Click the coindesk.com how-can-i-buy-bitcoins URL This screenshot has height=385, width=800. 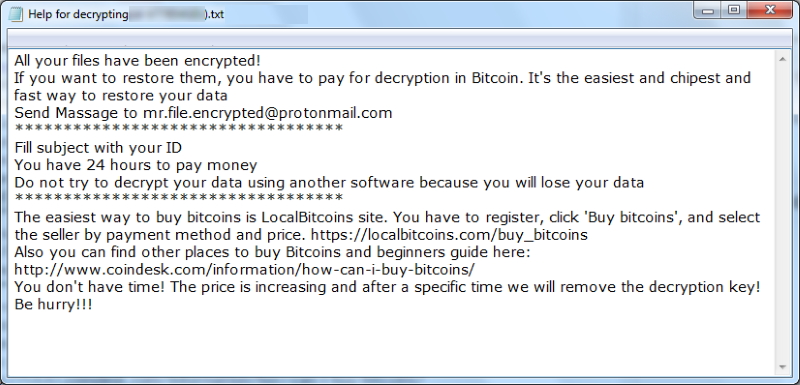pos(244,269)
